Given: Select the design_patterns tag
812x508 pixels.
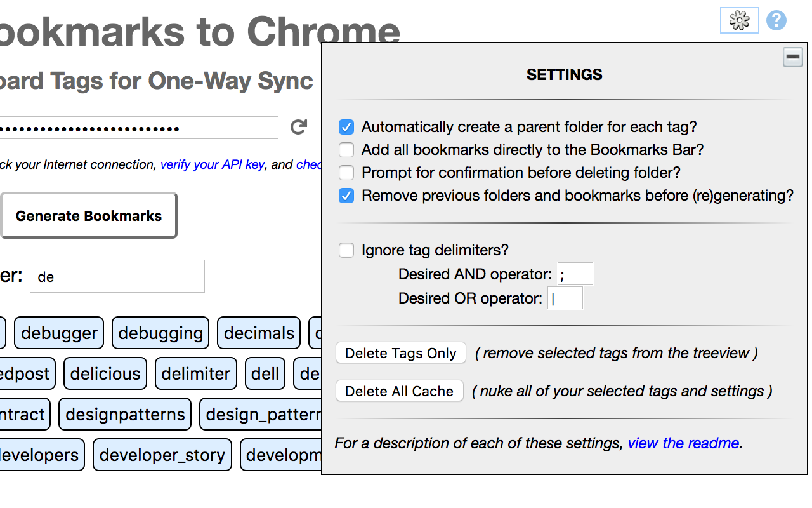Looking at the screenshot, I should point(261,415).
